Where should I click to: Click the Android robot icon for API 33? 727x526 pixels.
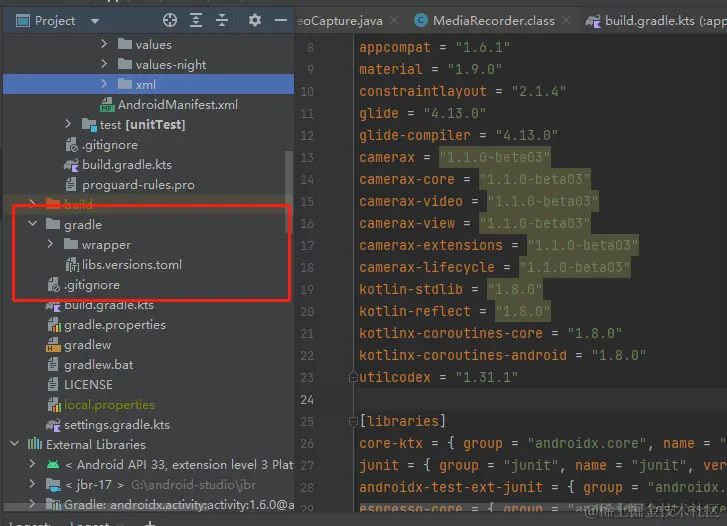point(53,464)
